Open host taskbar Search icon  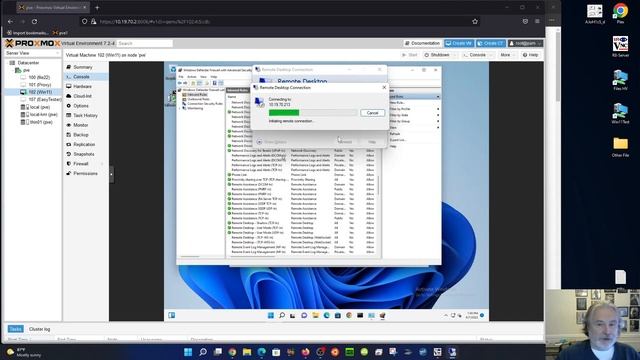203,352
